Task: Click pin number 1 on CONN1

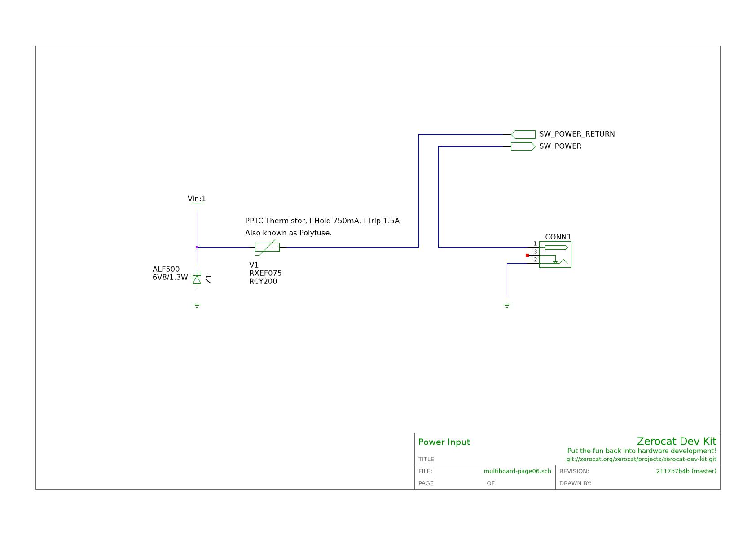Action: point(535,243)
